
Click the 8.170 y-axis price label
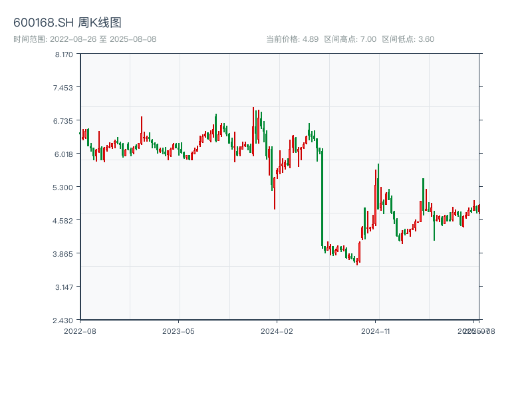click(x=65, y=54)
